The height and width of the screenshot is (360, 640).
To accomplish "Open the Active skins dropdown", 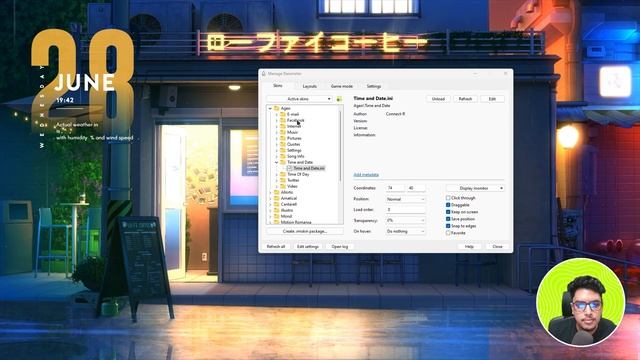I will click(300, 99).
